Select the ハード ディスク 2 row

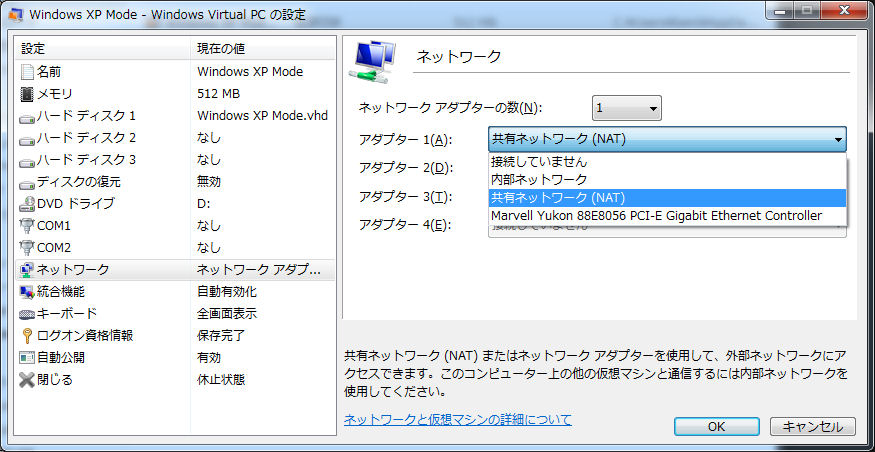[x=175, y=138]
